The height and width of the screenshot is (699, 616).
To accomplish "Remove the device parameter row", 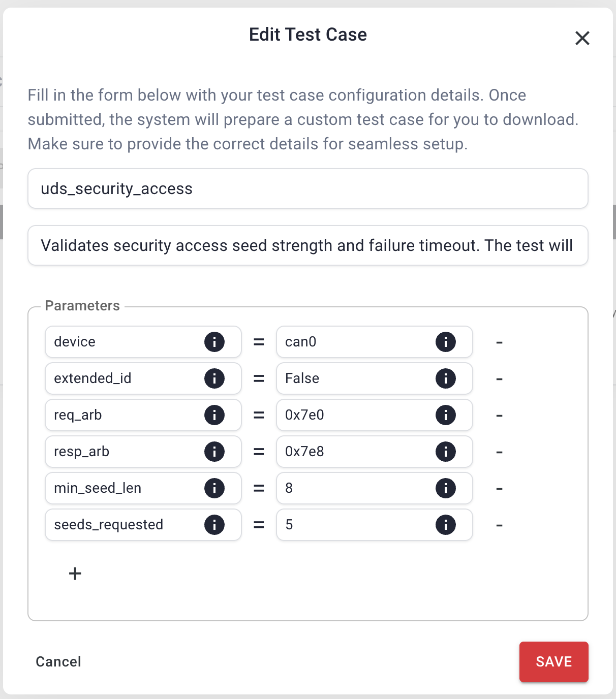I will coord(499,342).
